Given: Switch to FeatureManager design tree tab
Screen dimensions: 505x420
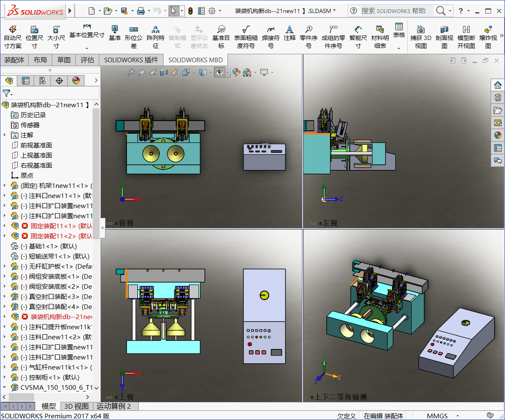Looking at the screenshot, I should 9,81.
